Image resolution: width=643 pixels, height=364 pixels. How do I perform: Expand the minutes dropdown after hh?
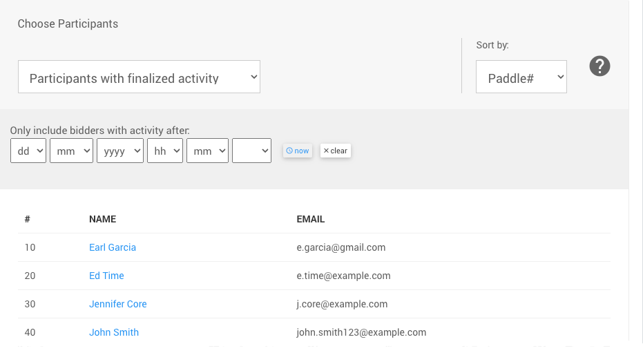(207, 151)
